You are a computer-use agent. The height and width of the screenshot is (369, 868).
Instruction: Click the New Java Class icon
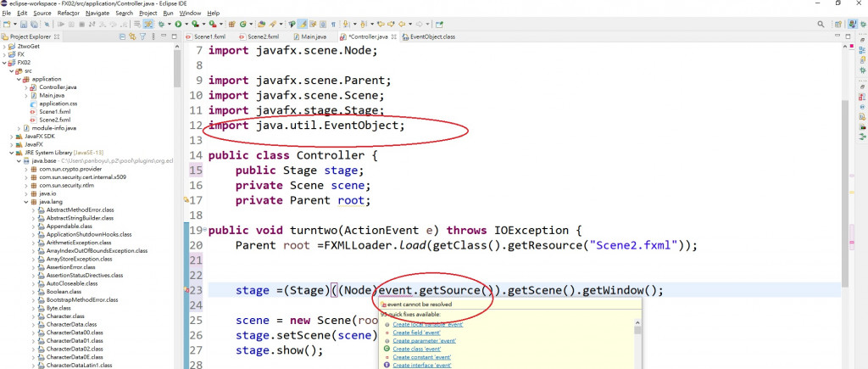pos(242,25)
